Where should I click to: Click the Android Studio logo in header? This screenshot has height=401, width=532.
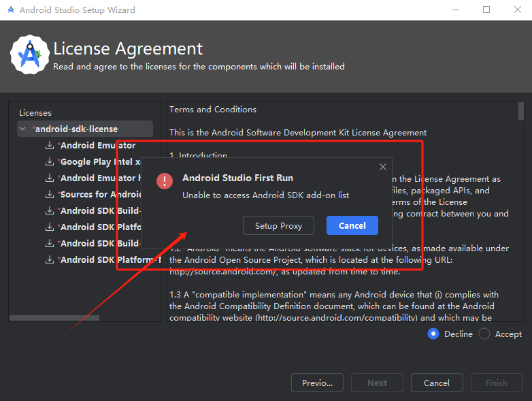(29, 54)
